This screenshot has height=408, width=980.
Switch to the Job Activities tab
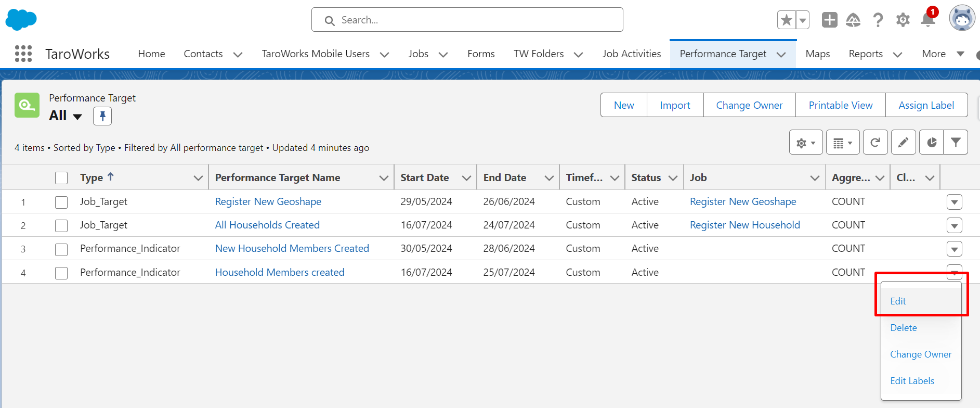pyautogui.click(x=631, y=54)
